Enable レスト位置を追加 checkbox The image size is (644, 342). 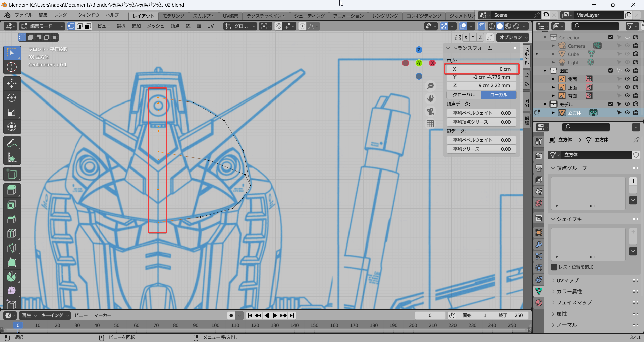pyautogui.click(x=554, y=267)
